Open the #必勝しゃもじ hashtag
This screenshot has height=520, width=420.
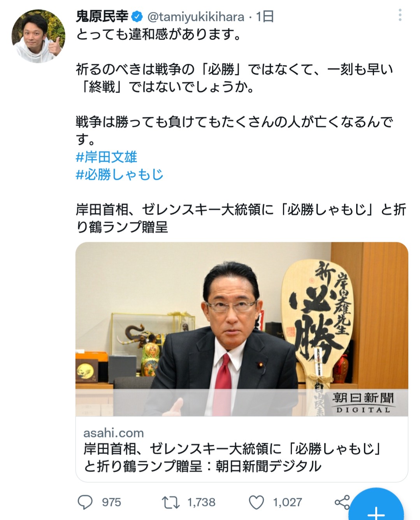(x=119, y=174)
